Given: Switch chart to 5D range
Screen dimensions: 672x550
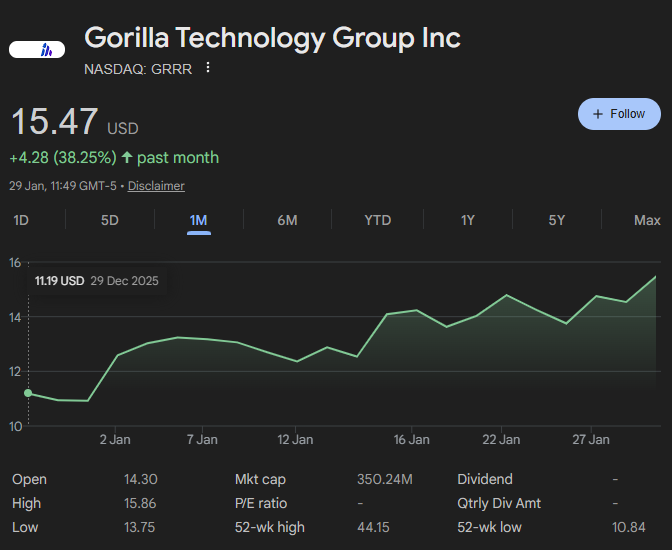Looking at the screenshot, I should [110, 220].
